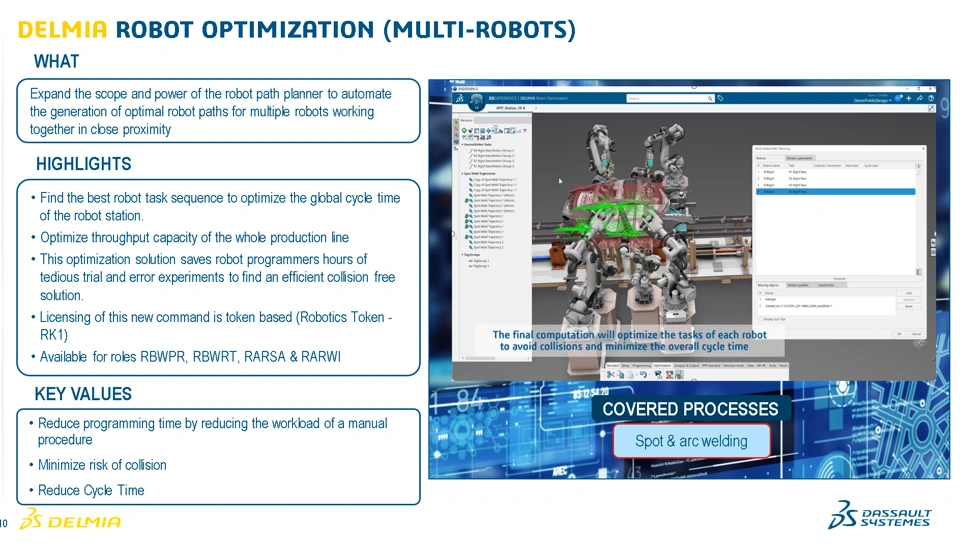Click the plus Add icon in top bar
Screen dimensions: 960x548
point(909,99)
